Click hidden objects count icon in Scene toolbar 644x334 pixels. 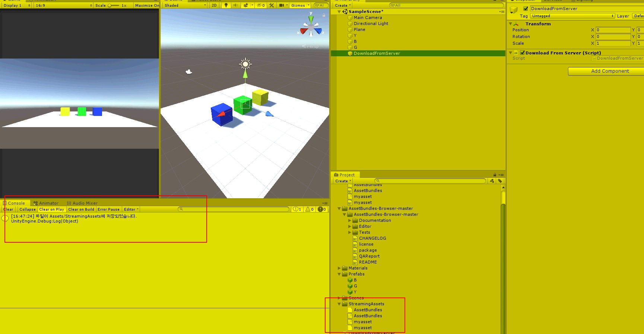(261, 5)
